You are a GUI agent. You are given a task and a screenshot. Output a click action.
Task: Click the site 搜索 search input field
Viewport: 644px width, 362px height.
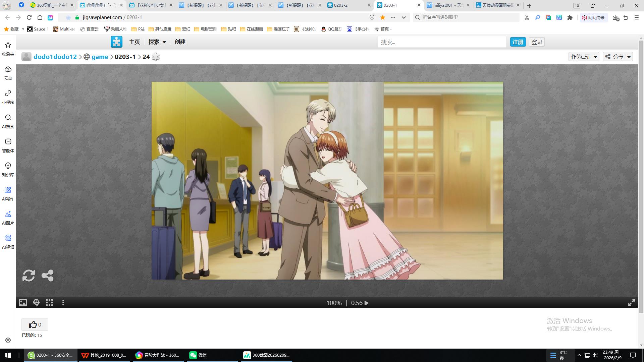click(x=441, y=42)
